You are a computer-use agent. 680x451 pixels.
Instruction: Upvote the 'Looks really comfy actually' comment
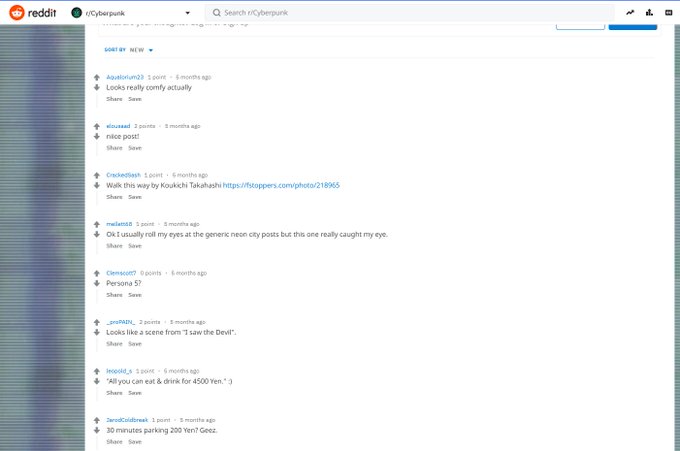tap(97, 78)
